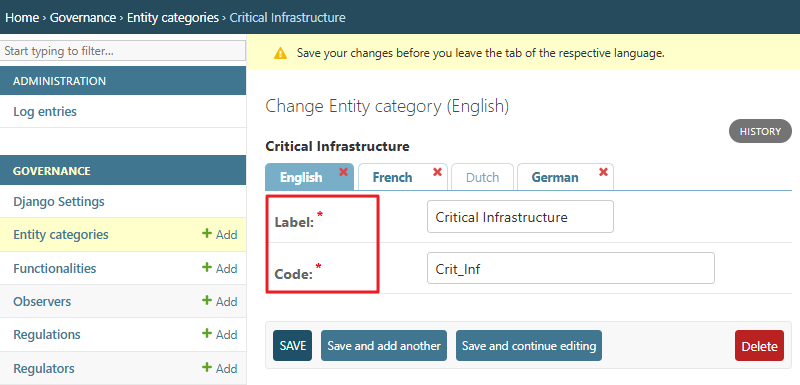Click Save and continue editing
This screenshot has width=800, height=385.
point(529,346)
